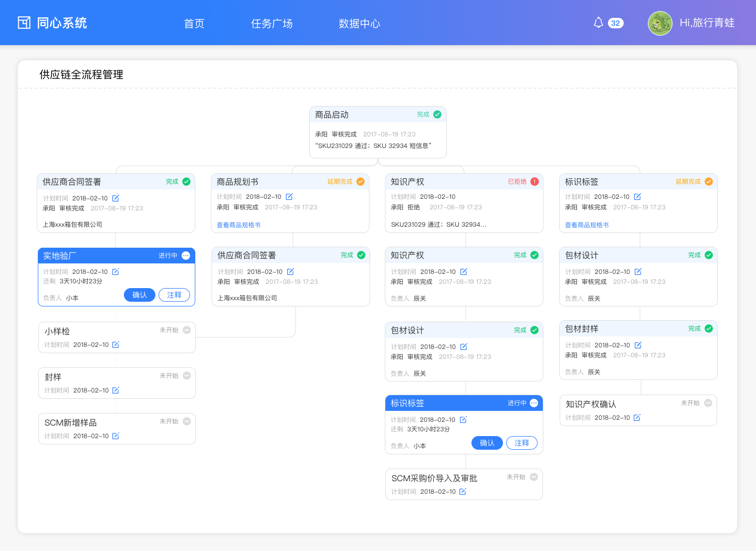Image resolution: width=756 pixels, height=551 pixels.
Task: Click the 包材封样 card title
Action: click(x=582, y=329)
